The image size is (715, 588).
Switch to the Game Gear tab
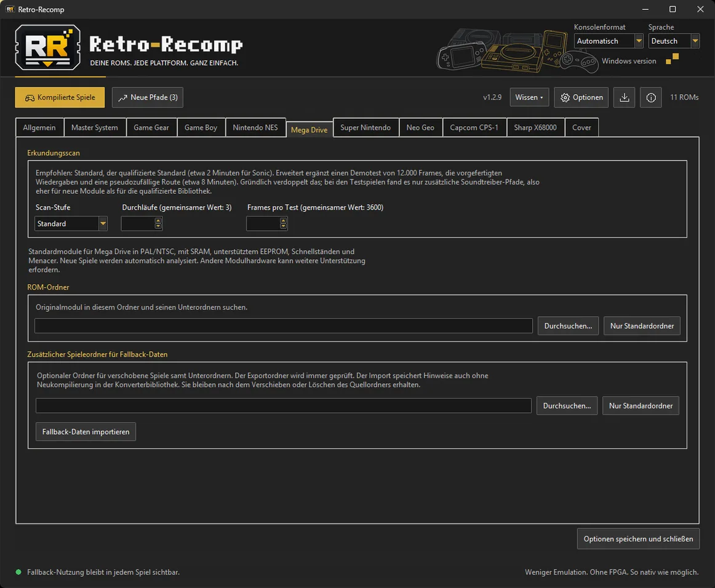coord(151,128)
